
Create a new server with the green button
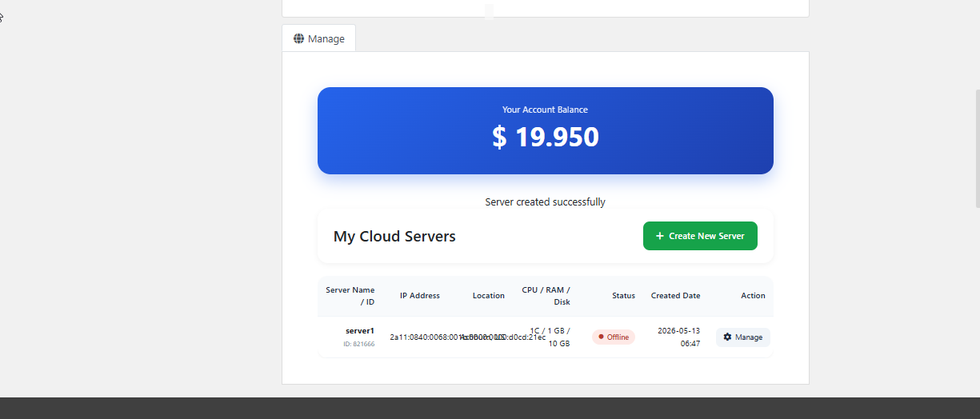[700, 236]
